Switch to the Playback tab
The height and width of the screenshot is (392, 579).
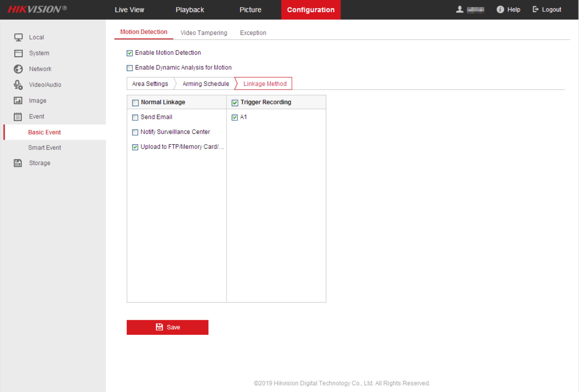pyautogui.click(x=190, y=10)
